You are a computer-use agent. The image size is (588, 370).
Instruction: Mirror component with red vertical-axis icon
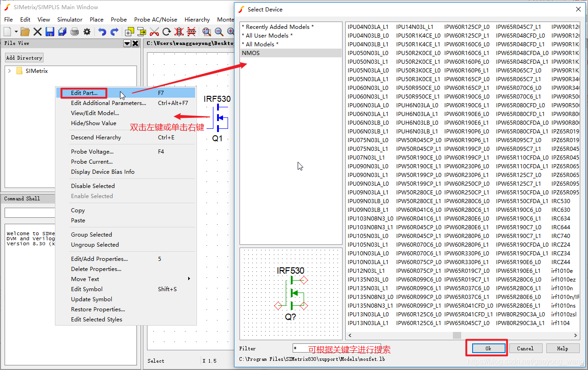179,32
